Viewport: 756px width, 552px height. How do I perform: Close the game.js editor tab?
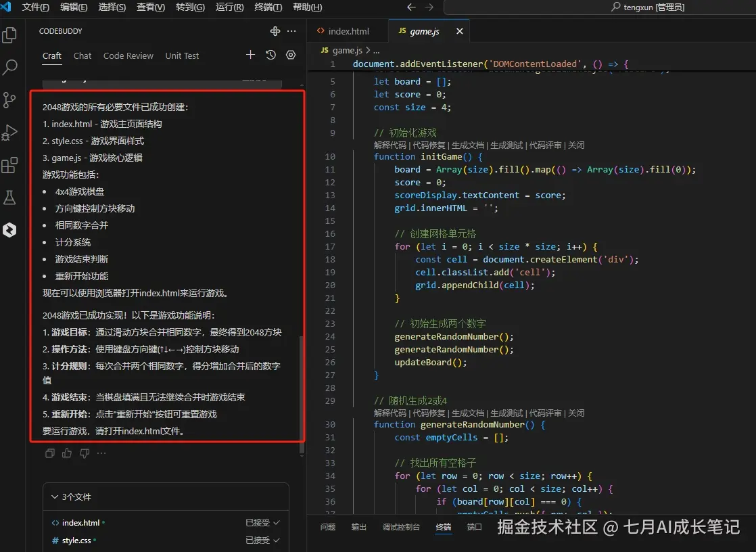pyautogui.click(x=459, y=31)
